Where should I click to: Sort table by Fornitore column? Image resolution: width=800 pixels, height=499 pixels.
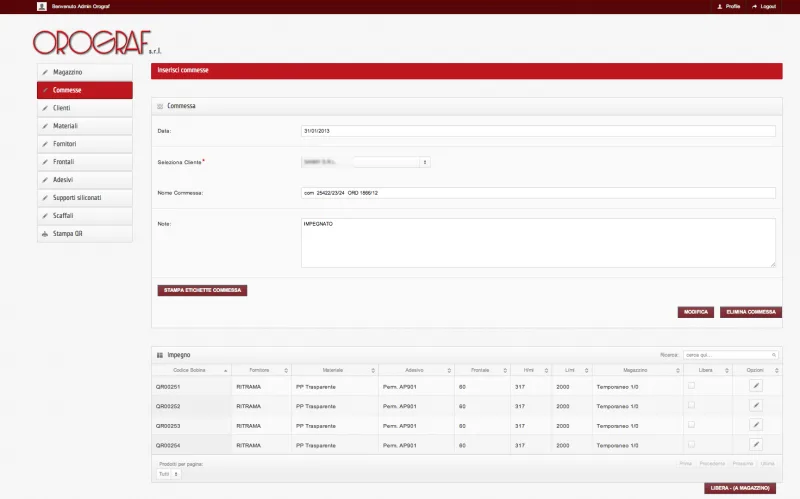261,370
